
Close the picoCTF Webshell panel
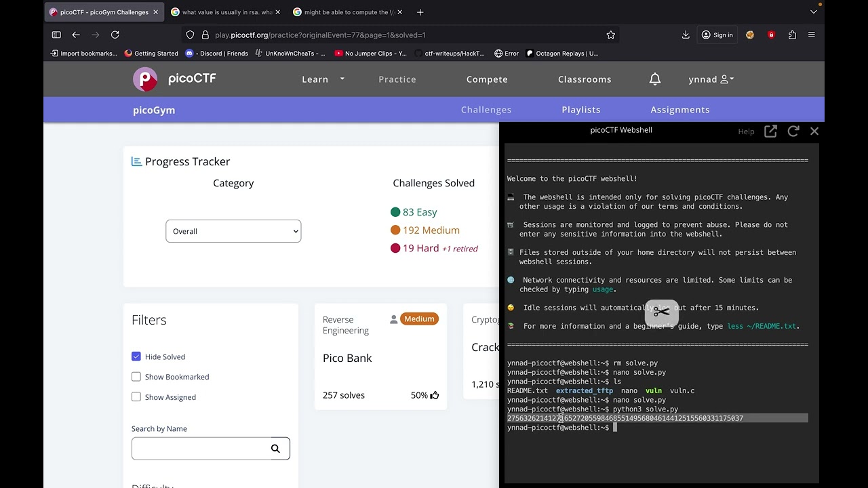pos(814,131)
